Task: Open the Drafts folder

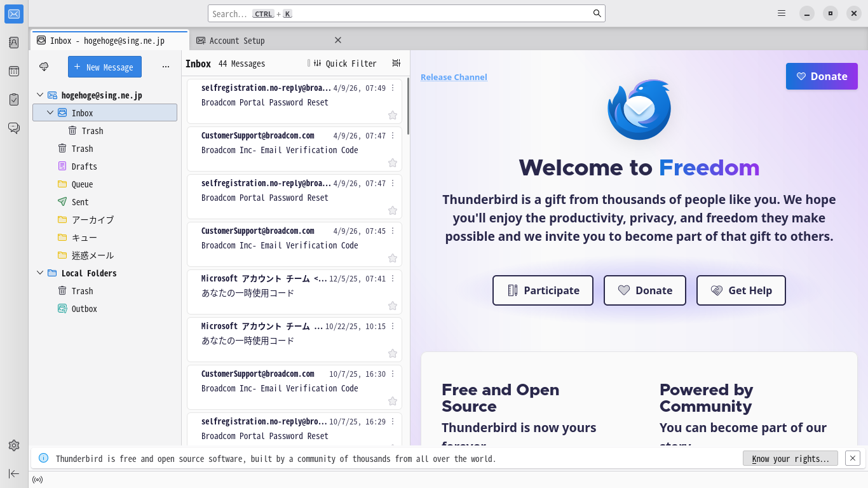Action: point(105,166)
